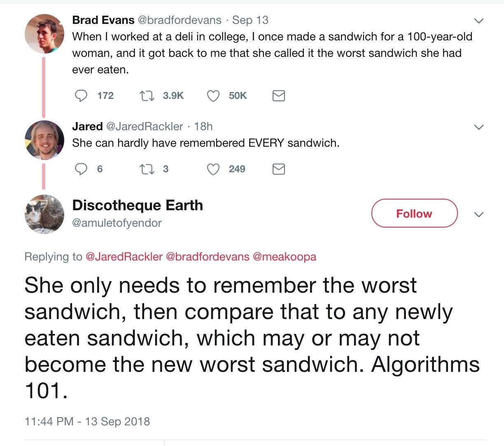Expand options chevron next to Follow button
This screenshot has height=446, width=504.
tap(478, 214)
